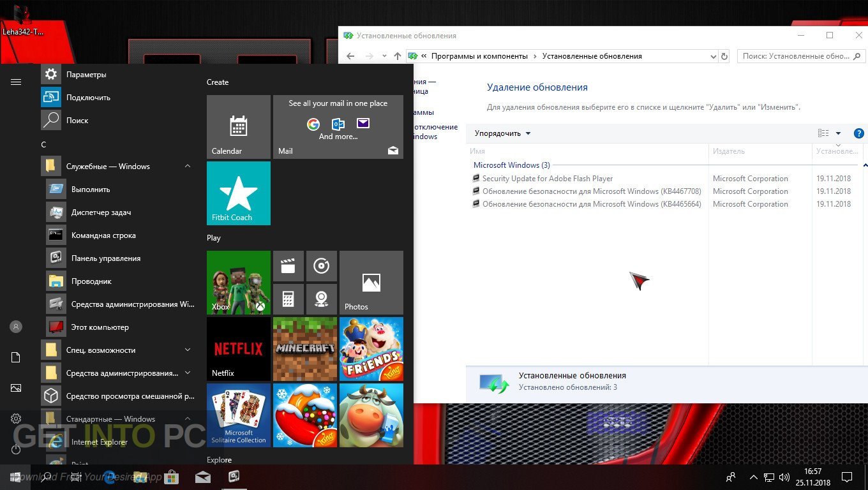This screenshot has width=868, height=490.
Task: Click the Help question mark icon
Action: [858, 133]
